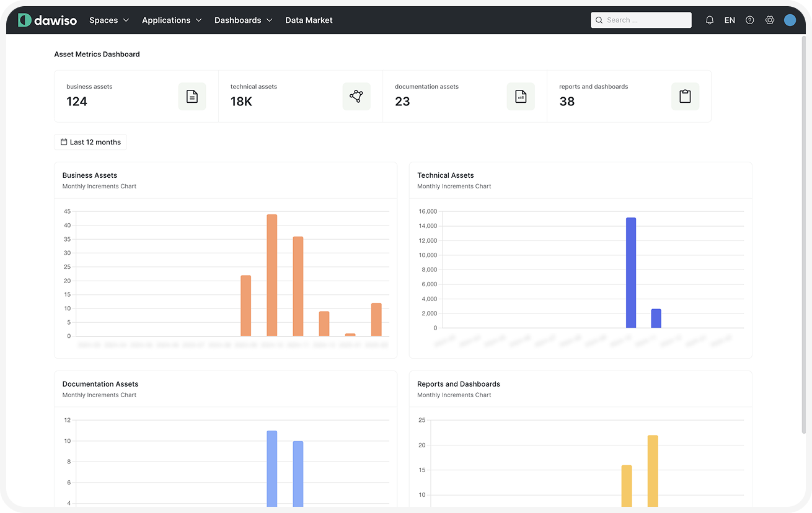The image size is (812, 513).
Task: Click the dawiso logo icon
Action: 24,20
